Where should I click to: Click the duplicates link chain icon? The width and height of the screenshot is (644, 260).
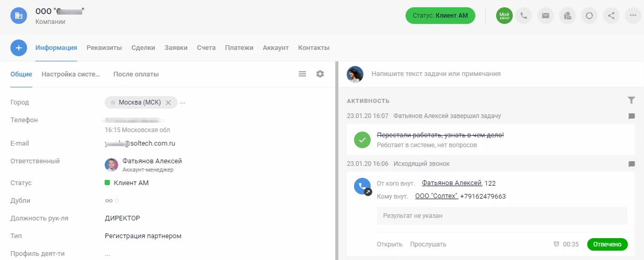109,200
